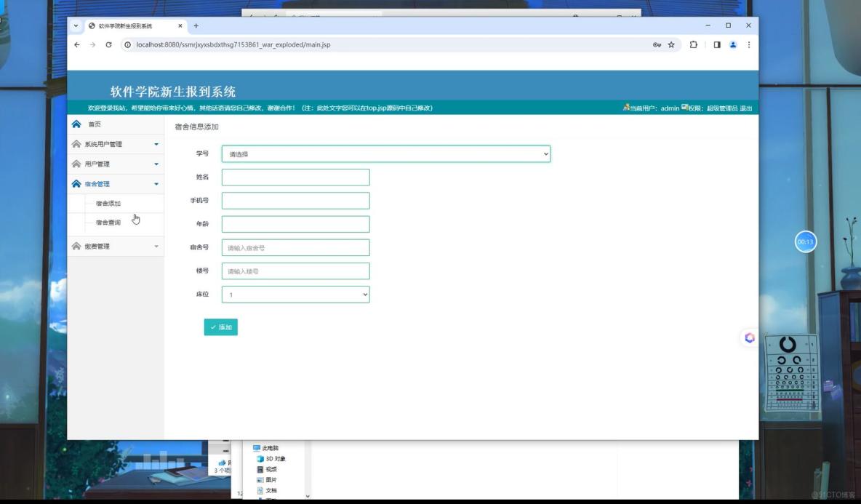861x504 pixels.
Task: Click the home icon beside 首页
Action: tap(78, 124)
